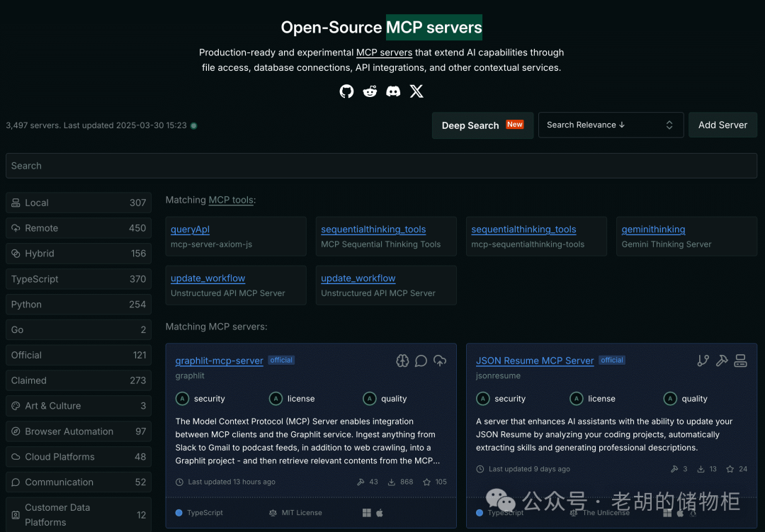765x532 pixels.
Task: Click the MIT License label on graphlit card
Action: [302, 513]
